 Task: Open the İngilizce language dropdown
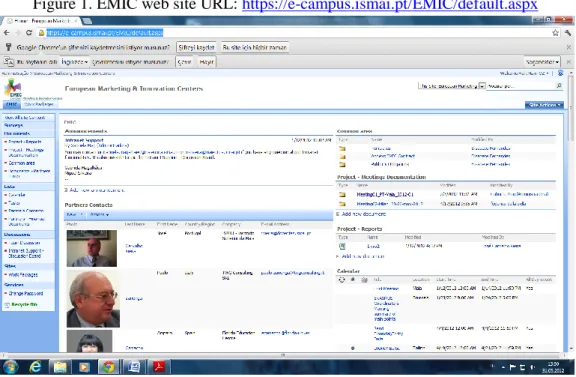tap(75, 62)
